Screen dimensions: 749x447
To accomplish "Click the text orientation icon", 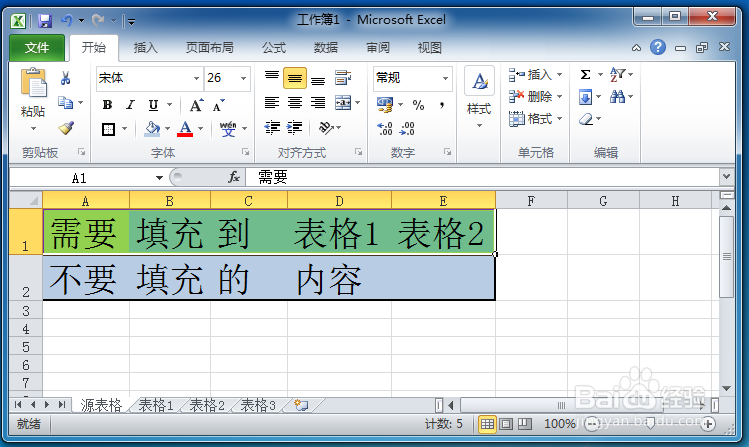I will [326, 128].
